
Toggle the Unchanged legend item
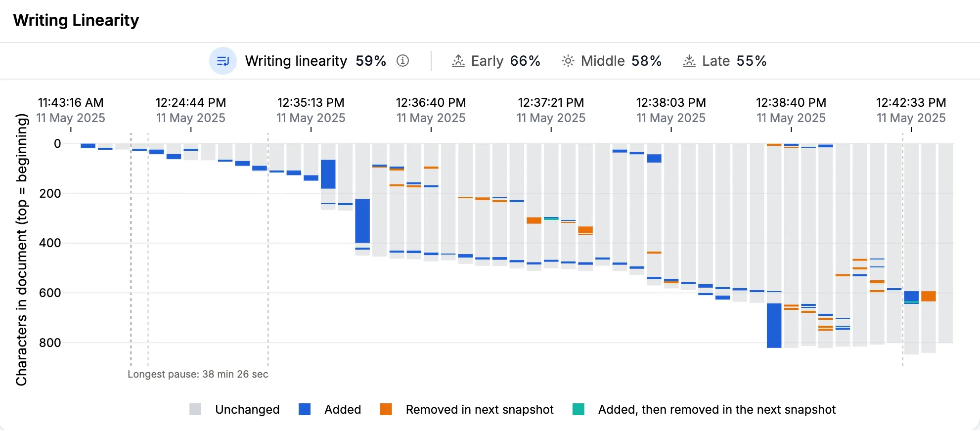pos(234,409)
